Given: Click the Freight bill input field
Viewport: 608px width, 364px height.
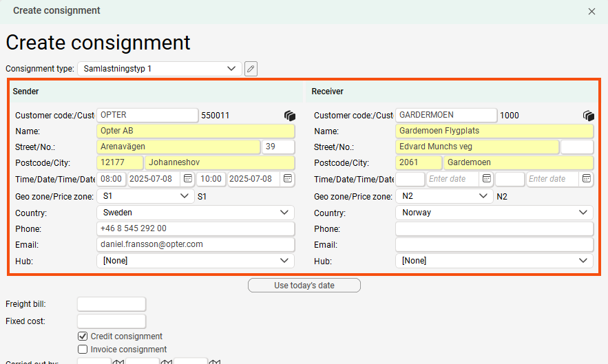Looking at the screenshot, I should pos(112,304).
